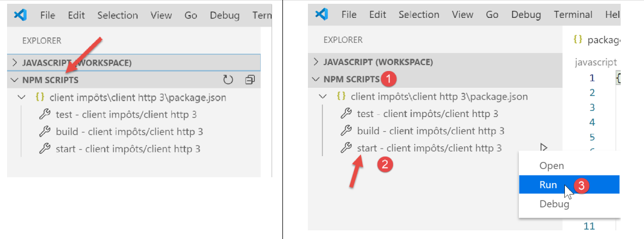Click the wrench icon of test script in left window
Viewport: 644px width, 239px height.
point(45,114)
